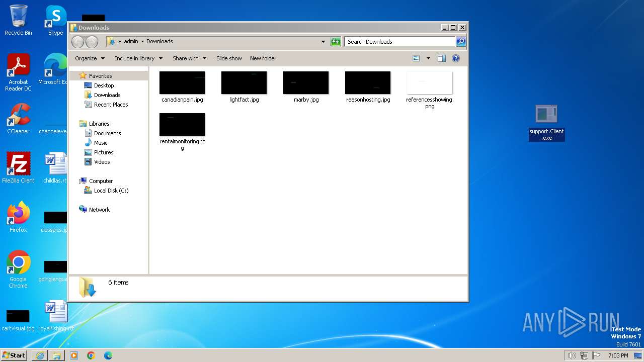Expand the admin breadcrumb arrow
The width and height of the screenshot is (644, 362).
pyautogui.click(x=142, y=42)
